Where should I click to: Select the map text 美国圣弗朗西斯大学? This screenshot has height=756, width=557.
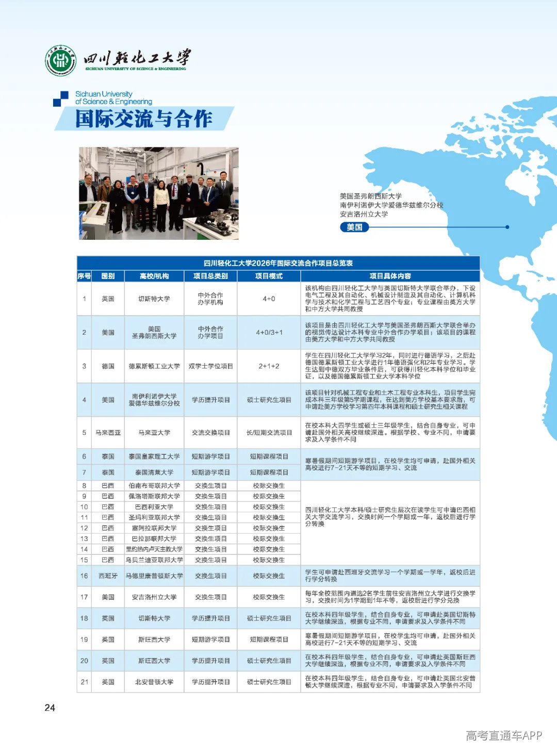tap(370, 196)
